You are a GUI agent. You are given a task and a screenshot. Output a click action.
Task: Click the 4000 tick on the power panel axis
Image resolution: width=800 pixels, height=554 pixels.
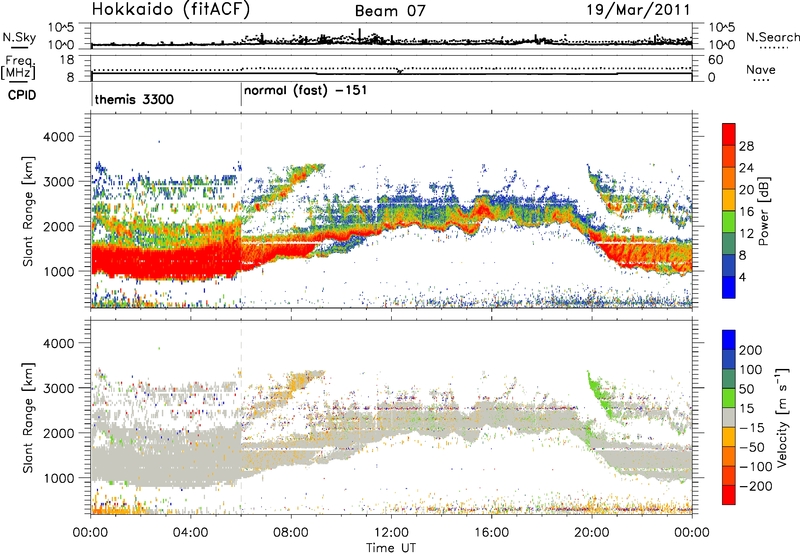pyautogui.click(x=58, y=137)
